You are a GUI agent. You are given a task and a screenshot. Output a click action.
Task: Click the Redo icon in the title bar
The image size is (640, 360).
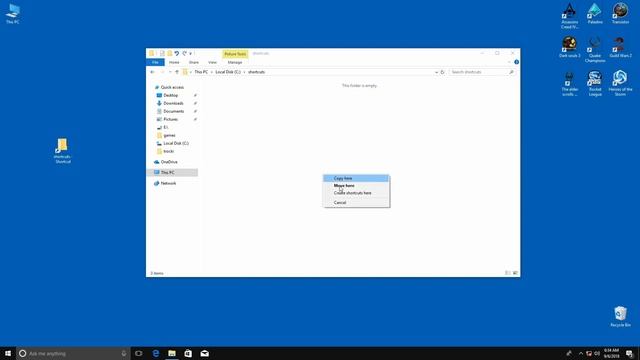point(184,53)
